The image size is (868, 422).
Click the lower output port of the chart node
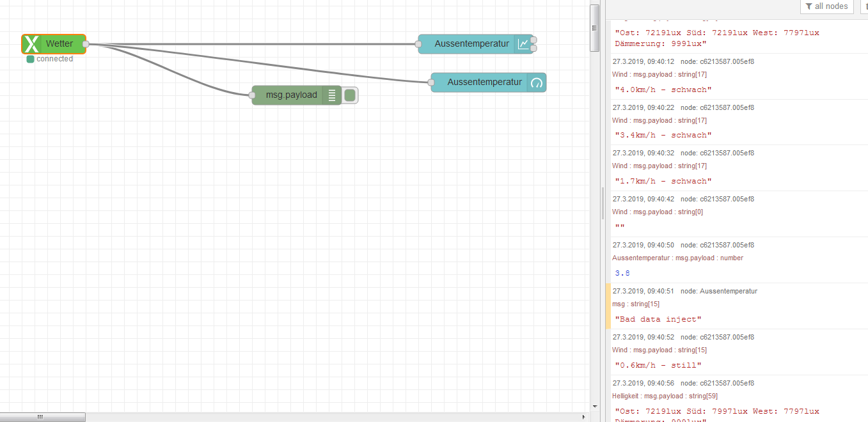coord(533,48)
